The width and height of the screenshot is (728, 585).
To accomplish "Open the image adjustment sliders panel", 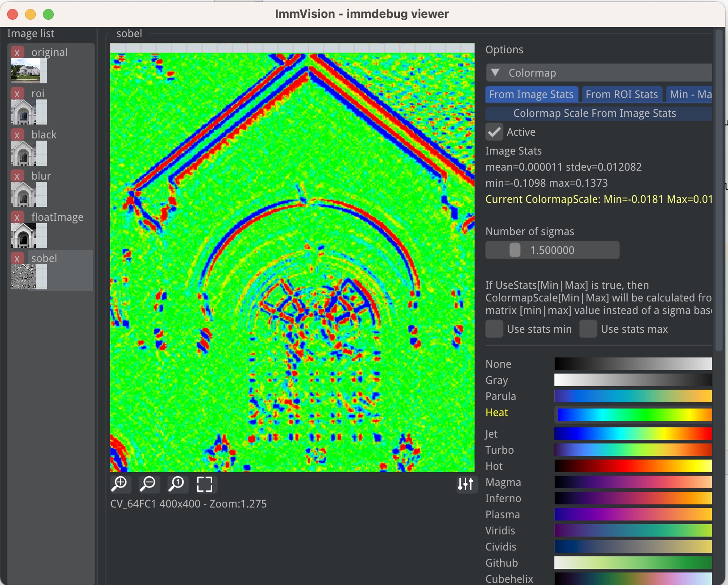I will (466, 484).
